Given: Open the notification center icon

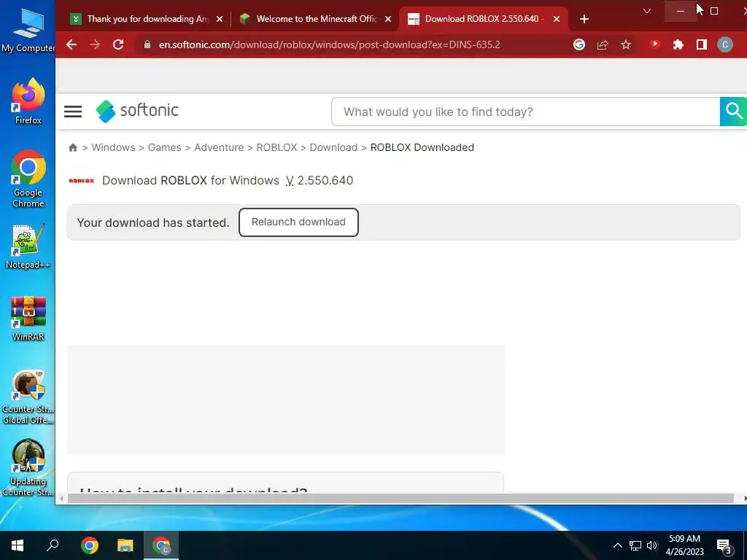Looking at the screenshot, I should pyautogui.click(x=724, y=547).
